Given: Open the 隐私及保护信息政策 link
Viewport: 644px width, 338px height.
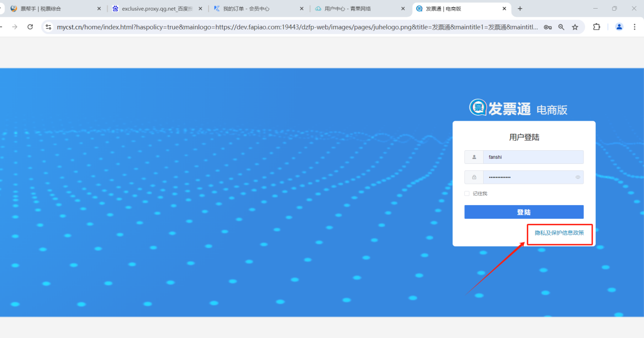Looking at the screenshot, I should (x=559, y=233).
